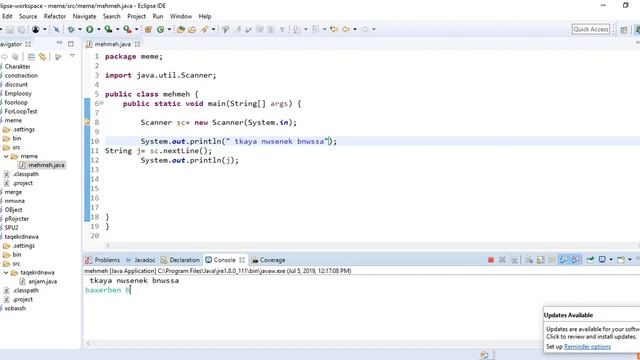Click the Open Type icon
The width and height of the screenshot is (640, 360).
click(x=180, y=29)
